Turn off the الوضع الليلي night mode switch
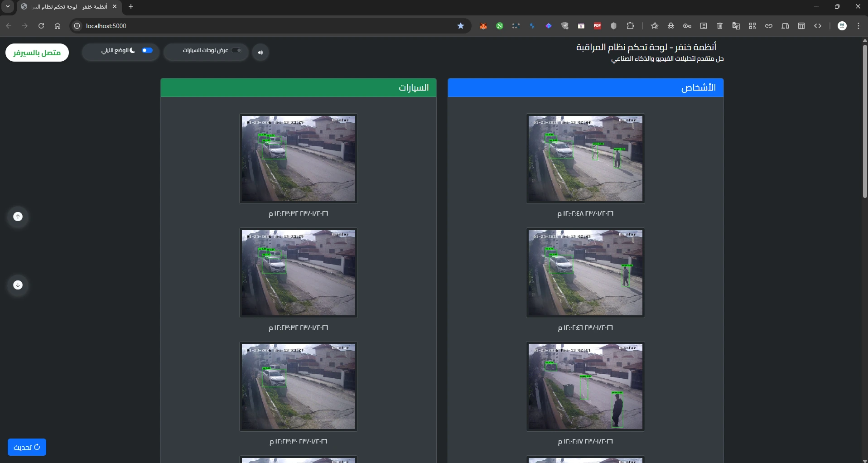This screenshot has height=463, width=868. point(147,50)
